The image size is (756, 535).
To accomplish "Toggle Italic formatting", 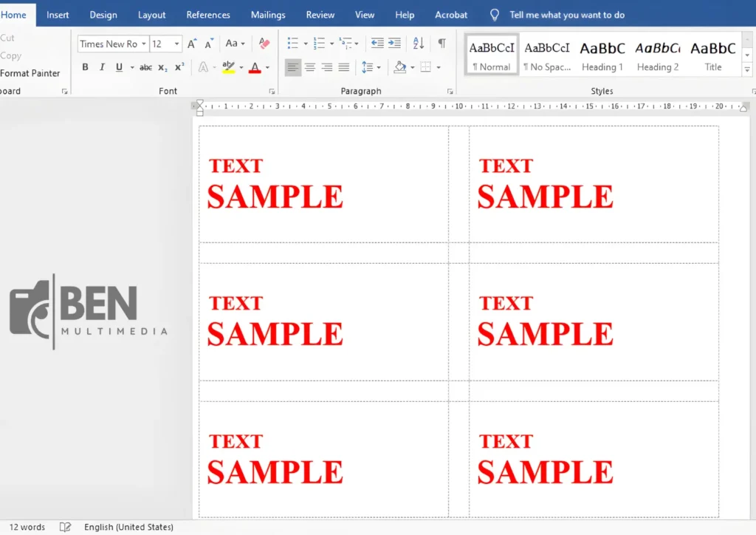I will (102, 67).
